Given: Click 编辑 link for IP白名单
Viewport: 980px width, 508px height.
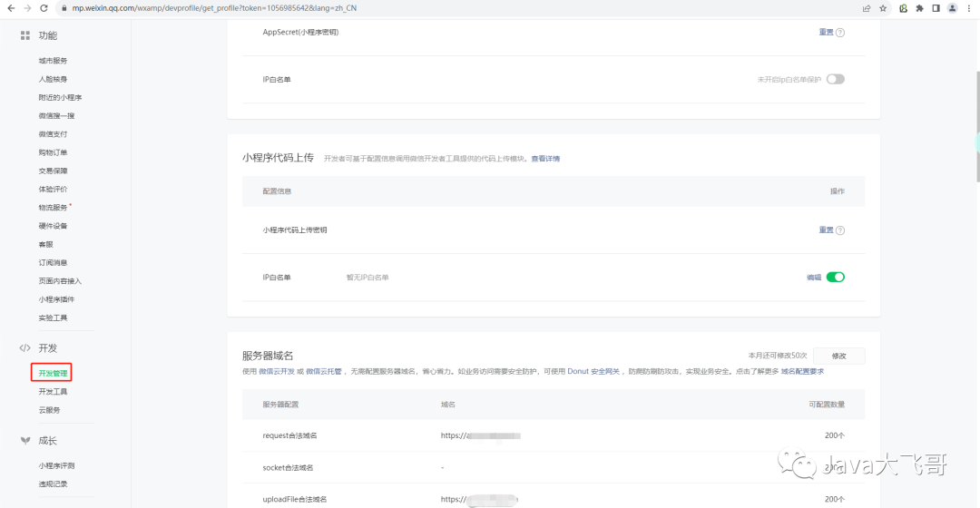Looking at the screenshot, I should [x=814, y=278].
